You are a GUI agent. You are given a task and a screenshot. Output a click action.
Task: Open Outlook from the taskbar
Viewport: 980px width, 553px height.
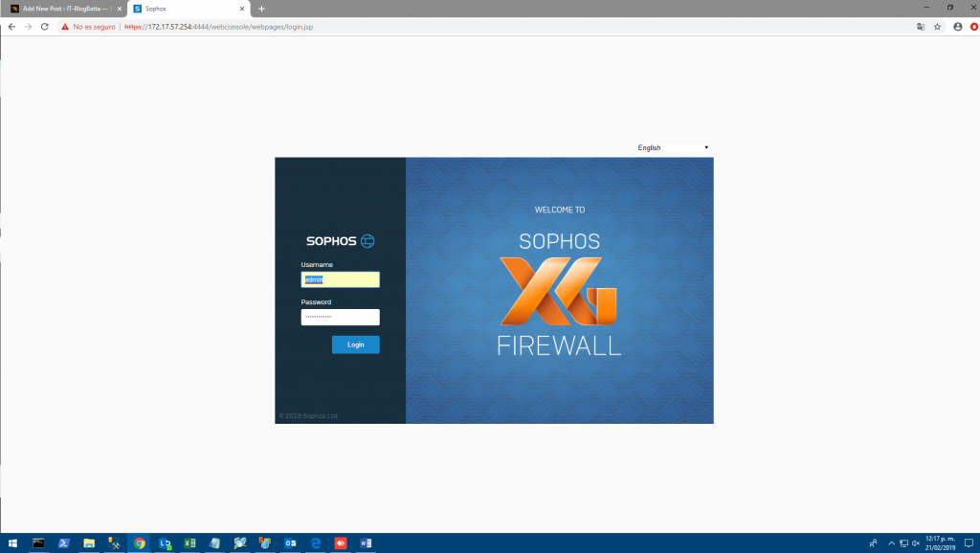(291, 543)
